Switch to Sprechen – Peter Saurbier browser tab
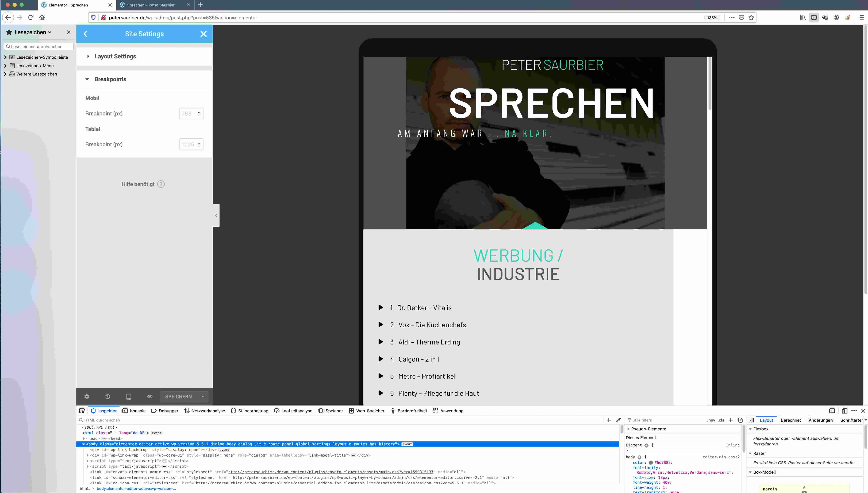Viewport: 868px width, 493px height. point(151,5)
